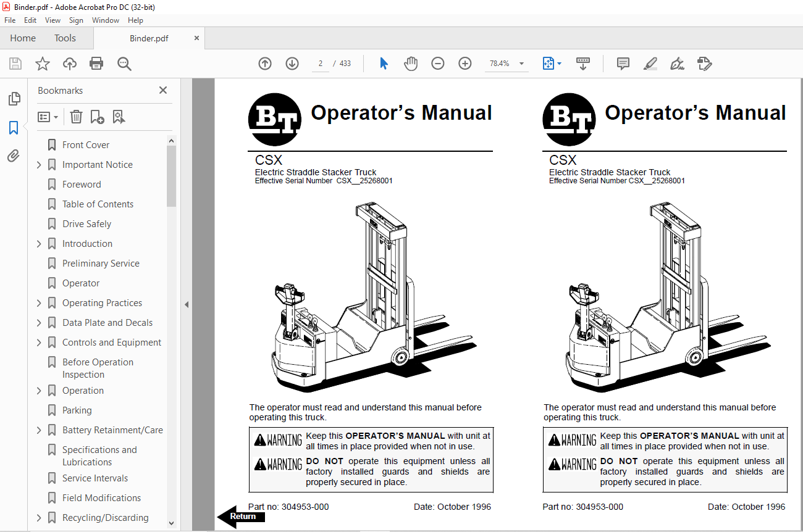
Task: Collapse the navigation pane with the side arrow
Action: (187, 304)
